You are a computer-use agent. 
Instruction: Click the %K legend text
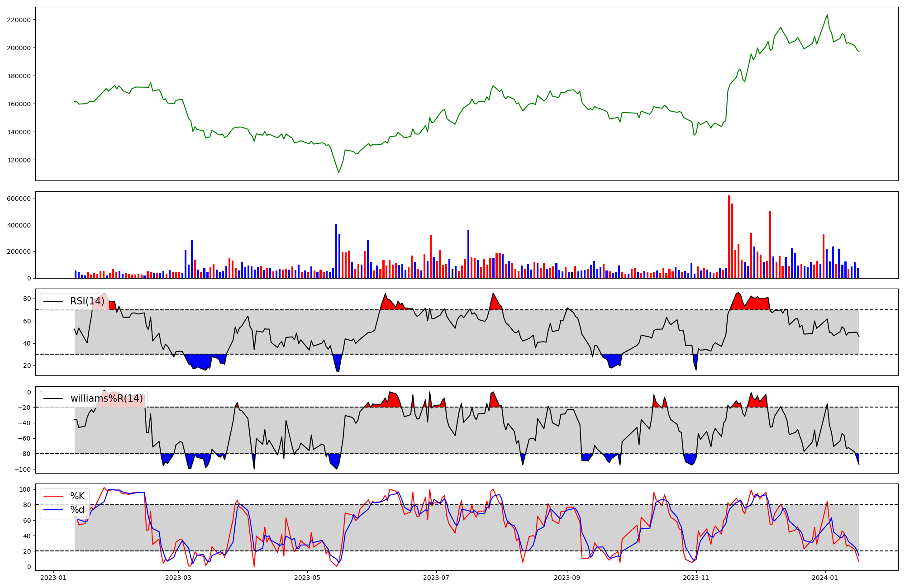point(77,496)
